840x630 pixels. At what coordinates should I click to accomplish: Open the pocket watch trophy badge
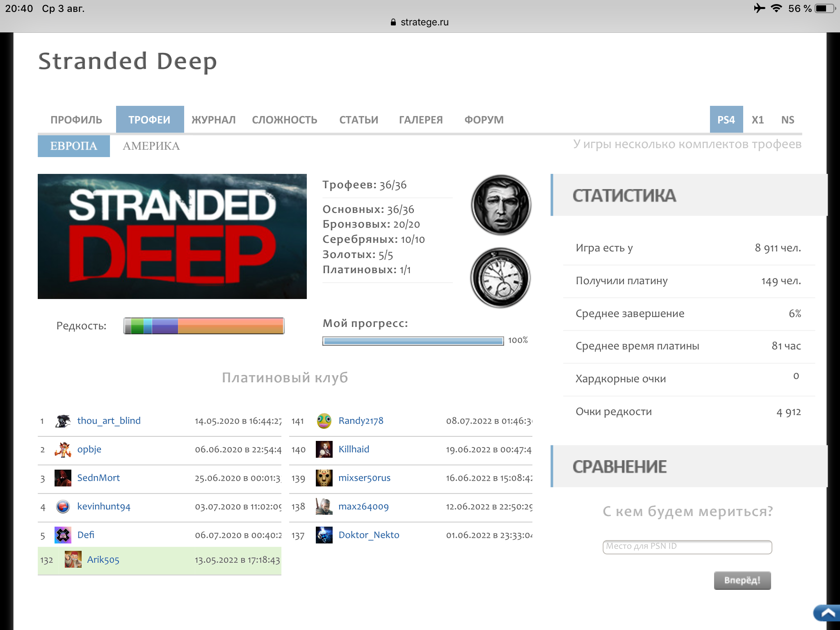(x=500, y=278)
